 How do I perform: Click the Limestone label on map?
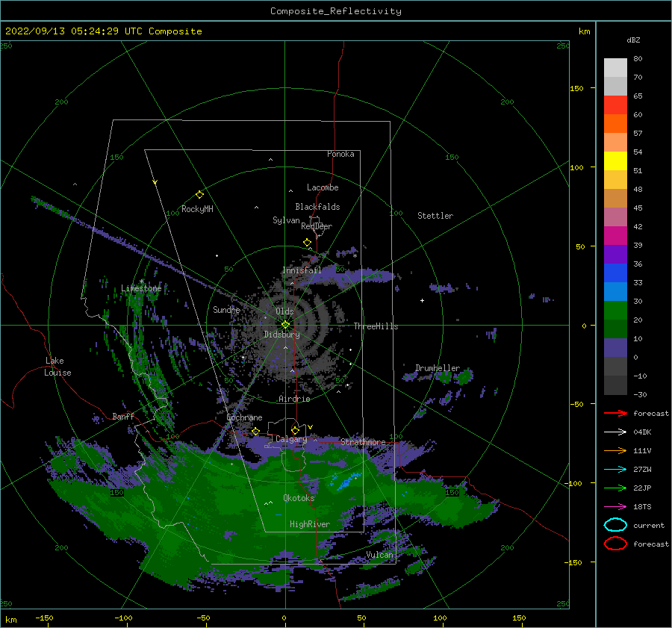(x=141, y=288)
